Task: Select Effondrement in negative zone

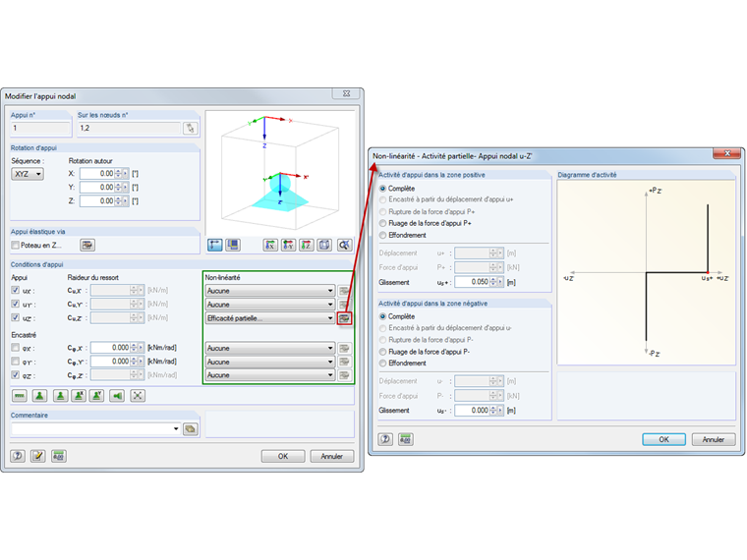Action: tap(382, 364)
